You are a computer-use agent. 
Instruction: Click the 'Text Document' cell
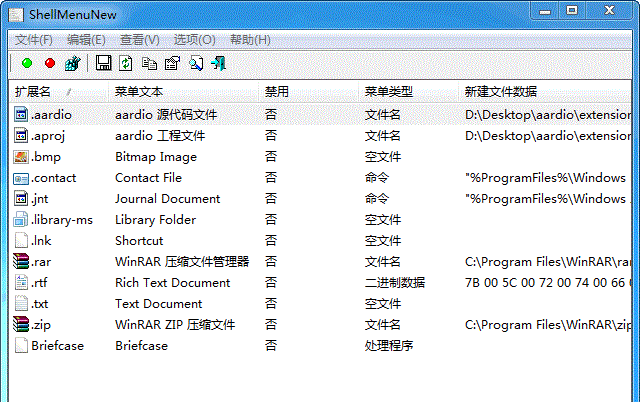tap(158, 304)
